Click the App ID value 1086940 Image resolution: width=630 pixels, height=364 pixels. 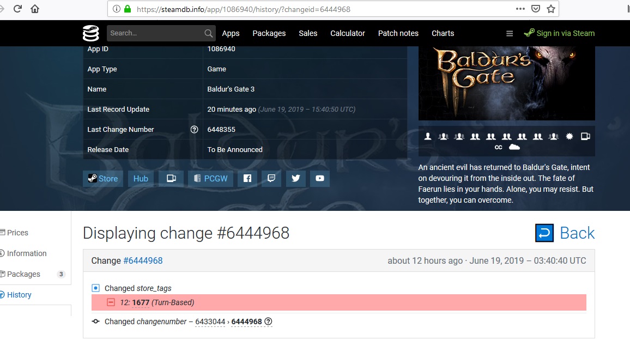[221, 49]
